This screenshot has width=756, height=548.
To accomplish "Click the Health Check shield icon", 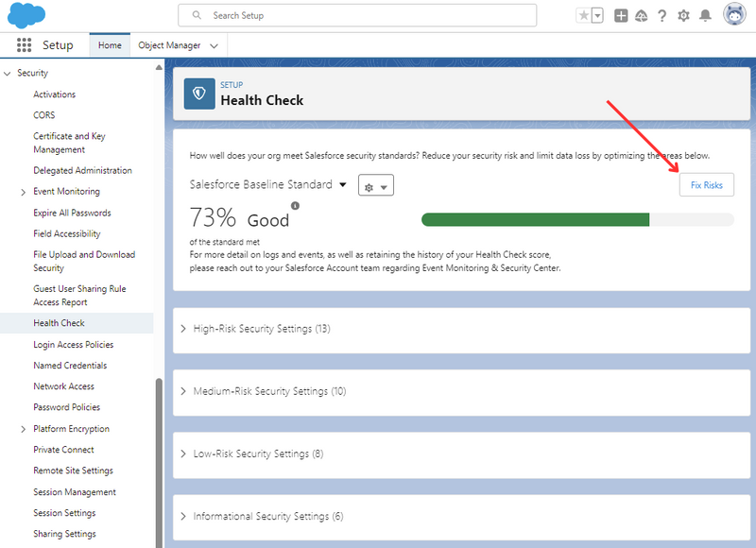I will [199, 94].
